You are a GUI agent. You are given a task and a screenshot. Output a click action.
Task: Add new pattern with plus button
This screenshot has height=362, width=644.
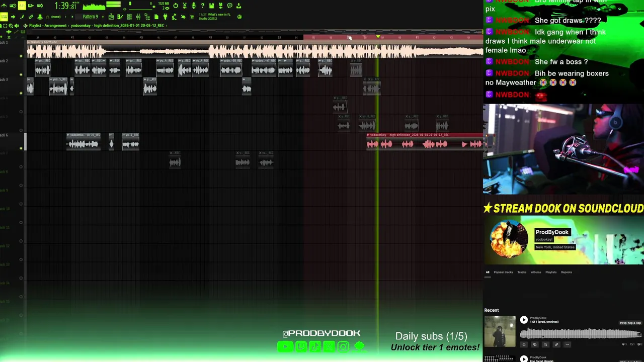click(103, 17)
